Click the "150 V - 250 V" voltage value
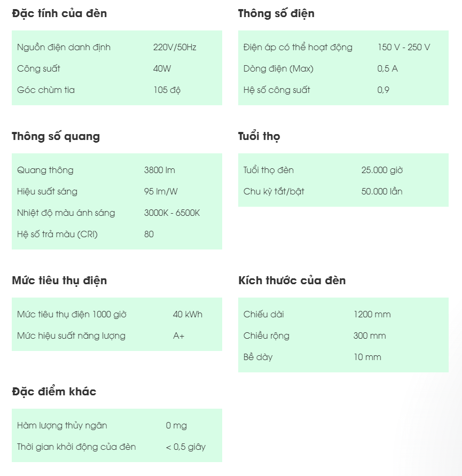462x476 pixels. click(x=403, y=48)
